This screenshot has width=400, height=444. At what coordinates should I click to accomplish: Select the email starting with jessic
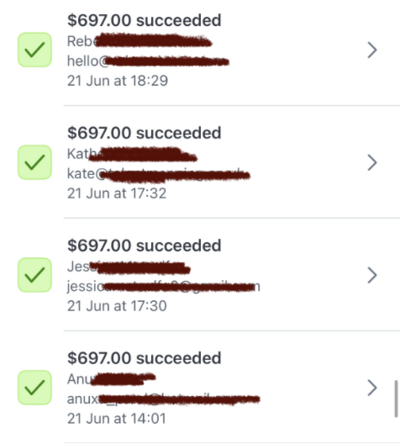coord(164,287)
